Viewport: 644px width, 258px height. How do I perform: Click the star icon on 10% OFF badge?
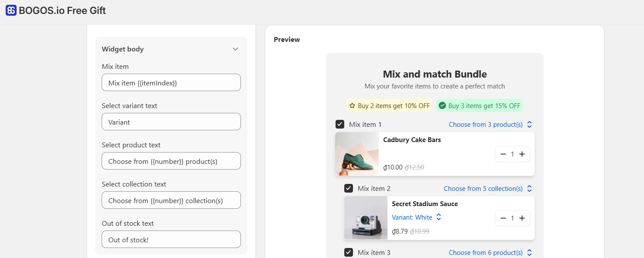[352, 105]
